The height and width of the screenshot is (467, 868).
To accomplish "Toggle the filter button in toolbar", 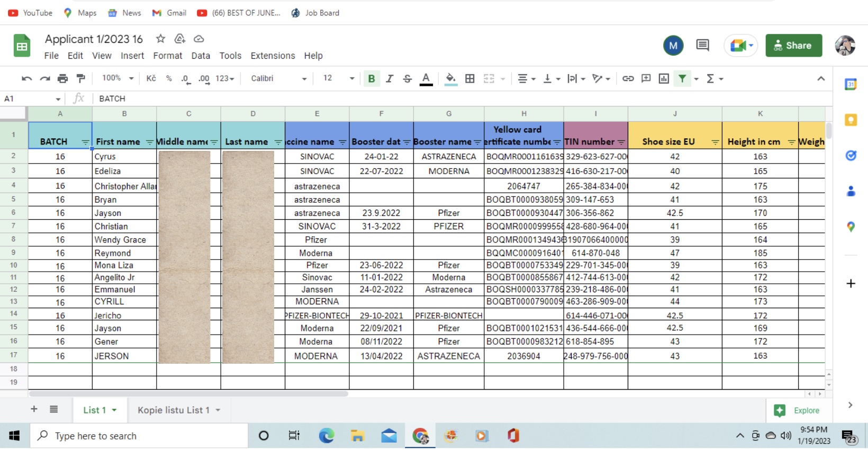I will coord(682,78).
